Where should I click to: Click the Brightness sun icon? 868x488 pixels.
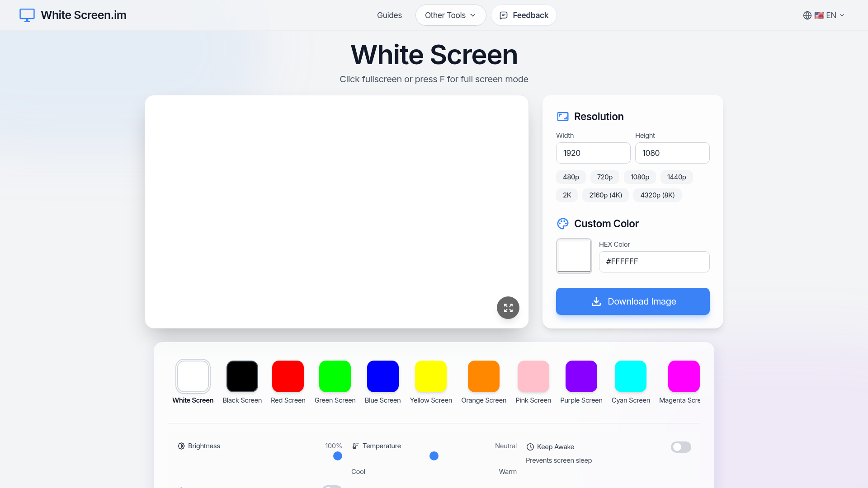(x=181, y=446)
